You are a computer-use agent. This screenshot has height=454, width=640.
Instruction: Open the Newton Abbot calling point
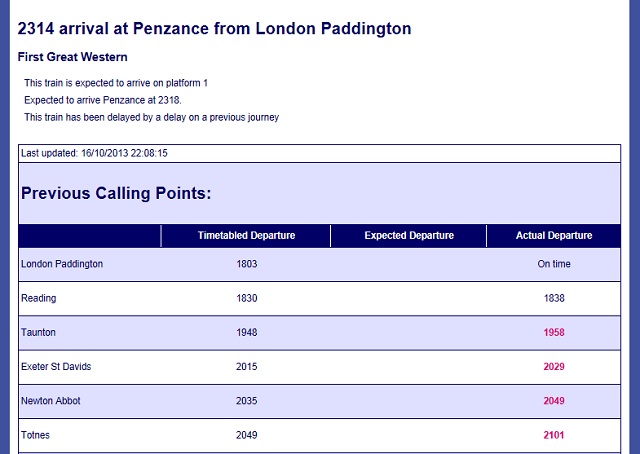point(51,401)
